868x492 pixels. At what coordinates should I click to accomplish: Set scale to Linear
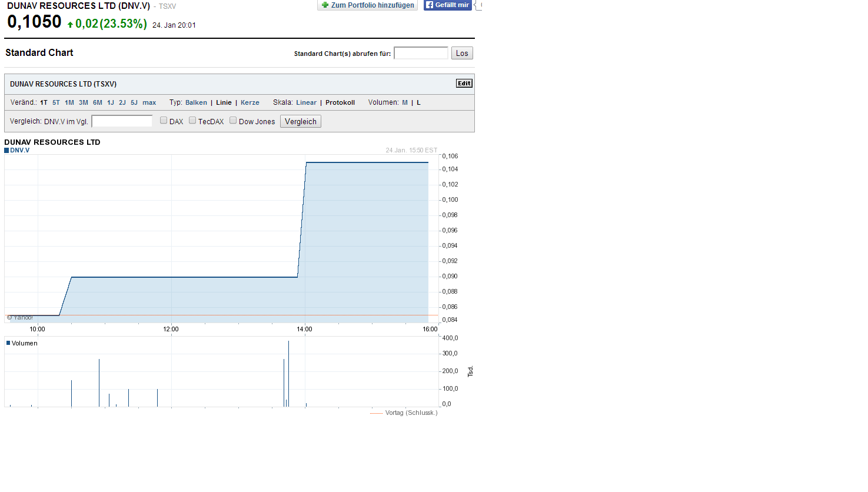(306, 102)
